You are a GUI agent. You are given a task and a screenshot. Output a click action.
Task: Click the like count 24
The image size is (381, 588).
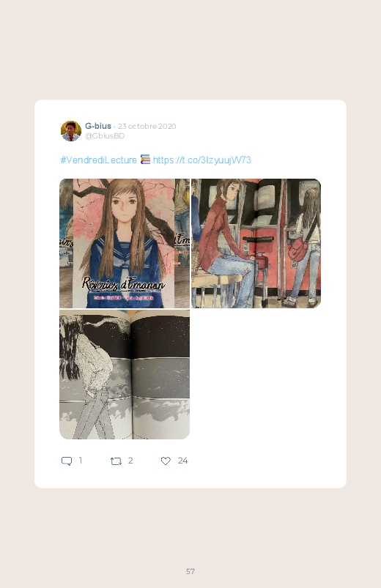coord(182,461)
